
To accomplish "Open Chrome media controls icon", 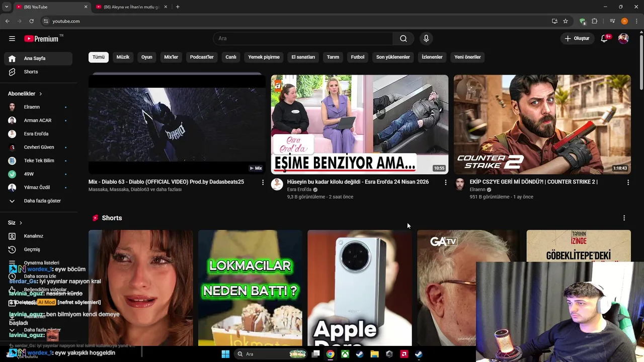I will (x=612, y=21).
